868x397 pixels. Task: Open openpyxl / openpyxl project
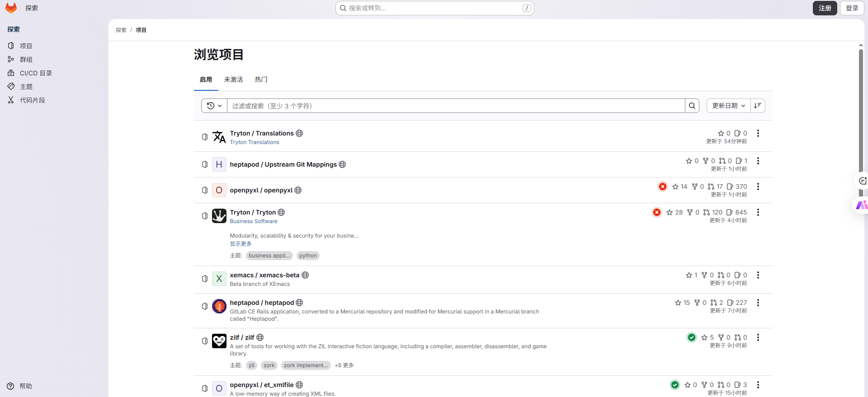click(261, 190)
